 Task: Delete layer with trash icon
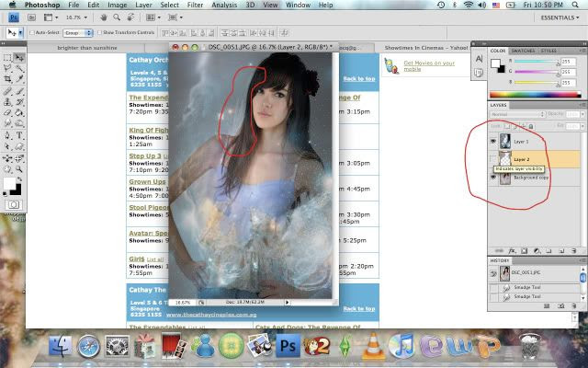573,251
